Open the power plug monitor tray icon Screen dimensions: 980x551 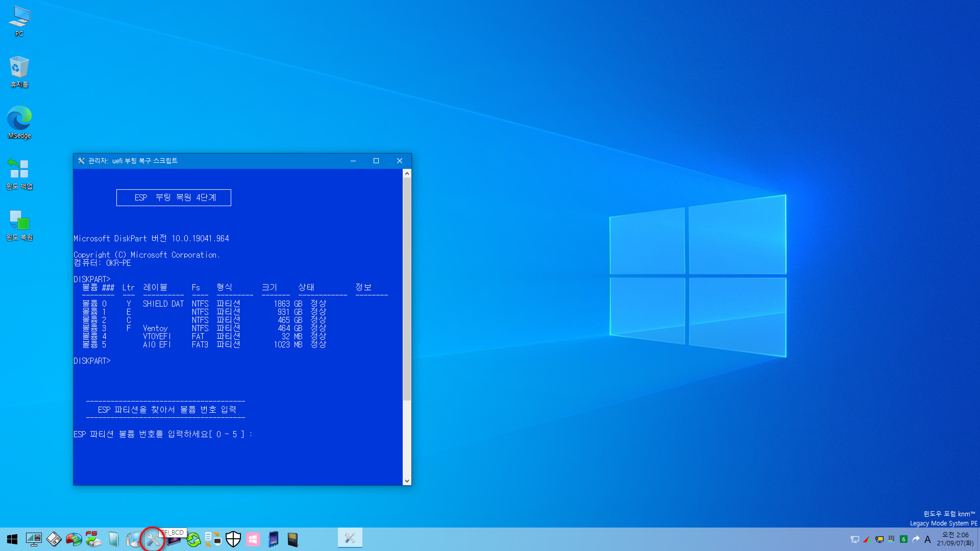879,539
